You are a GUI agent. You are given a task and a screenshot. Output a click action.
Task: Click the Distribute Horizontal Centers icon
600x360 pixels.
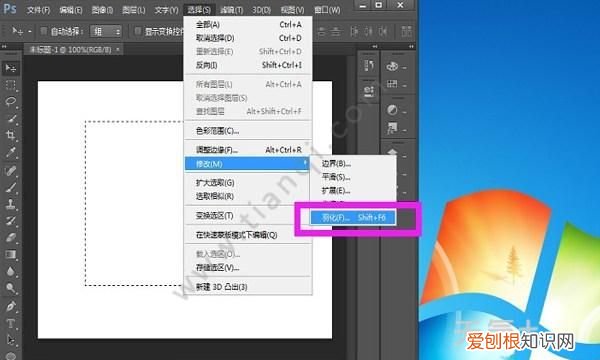(369, 31)
